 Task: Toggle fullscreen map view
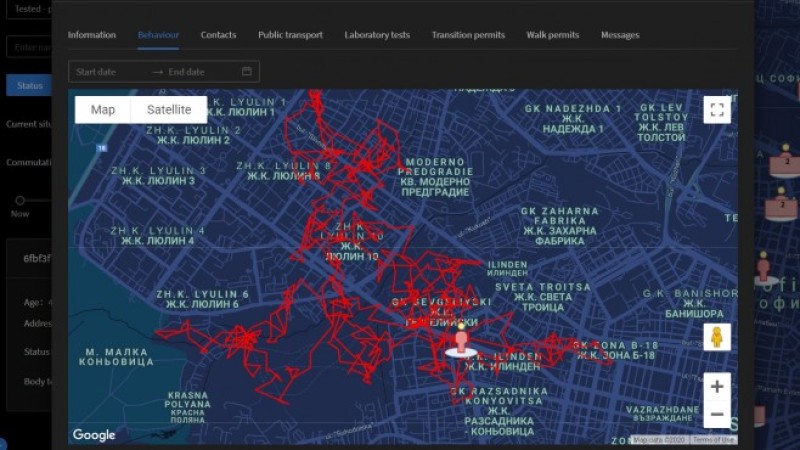(x=717, y=110)
